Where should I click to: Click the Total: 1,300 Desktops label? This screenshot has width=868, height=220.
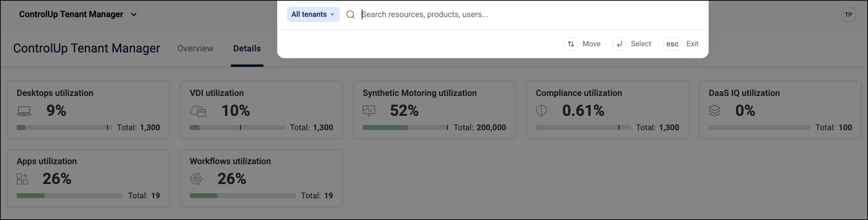[x=138, y=127]
